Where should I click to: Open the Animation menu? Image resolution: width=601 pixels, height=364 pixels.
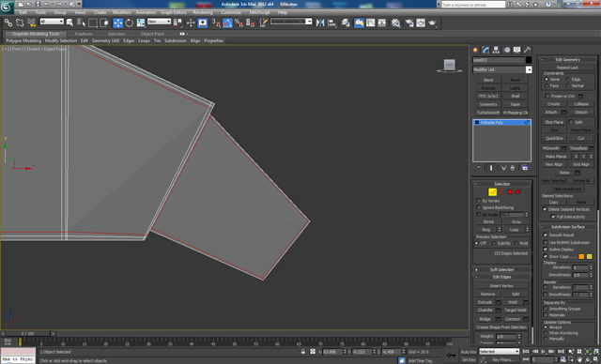pyautogui.click(x=146, y=12)
